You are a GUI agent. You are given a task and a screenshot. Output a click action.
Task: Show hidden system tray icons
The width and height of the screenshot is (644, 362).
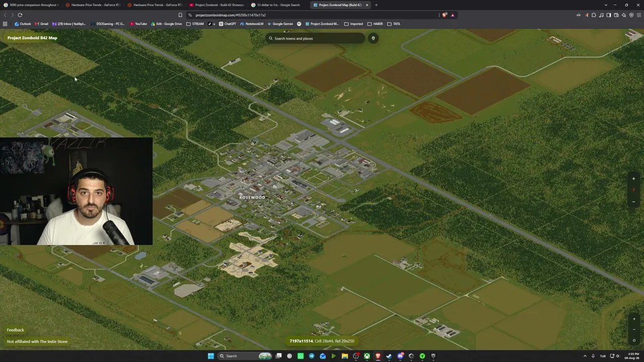point(585,356)
